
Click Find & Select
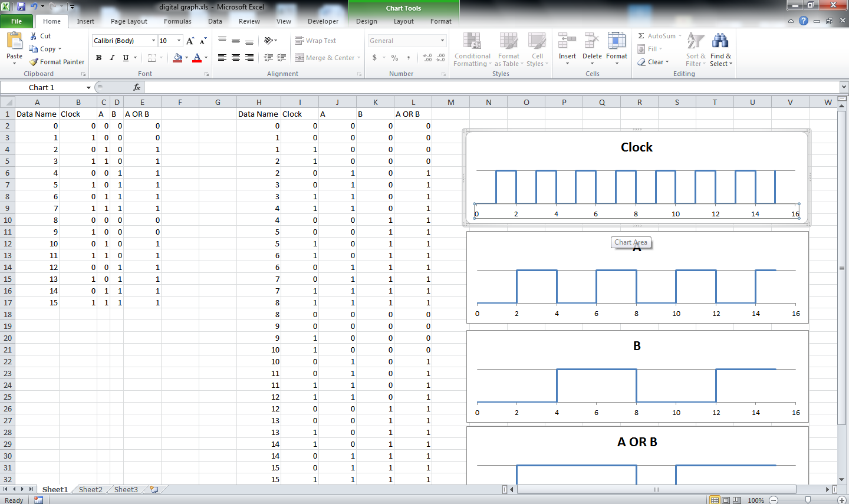point(720,50)
